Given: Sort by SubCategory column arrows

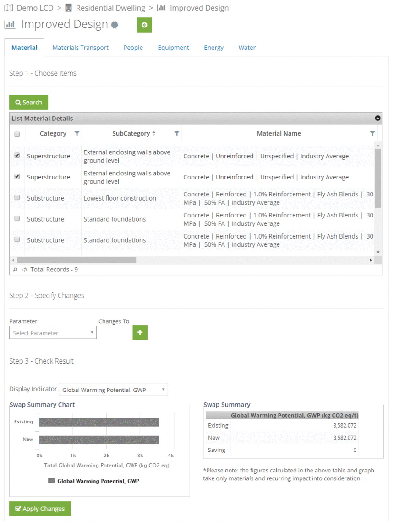Looking at the screenshot, I should click(154, 133).
